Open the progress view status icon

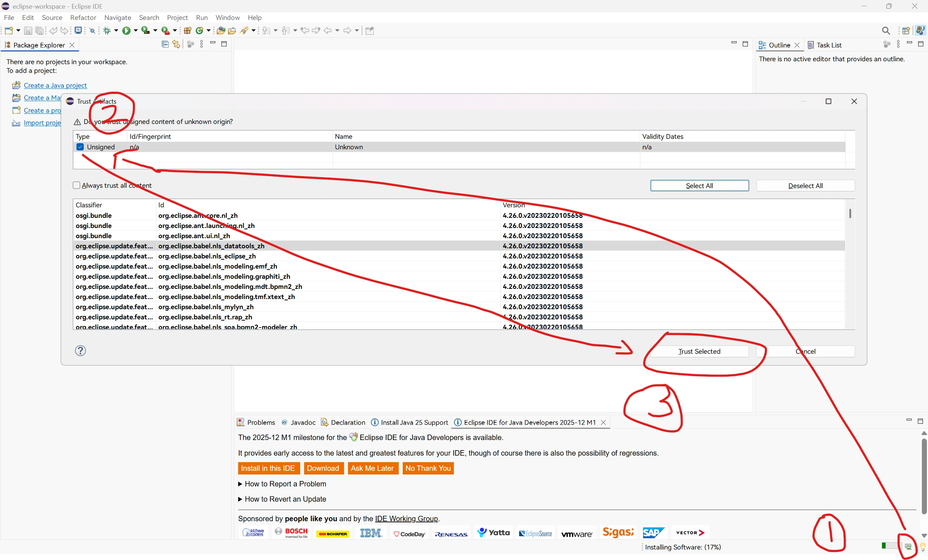pyautogui.click(x=908, y=547)
